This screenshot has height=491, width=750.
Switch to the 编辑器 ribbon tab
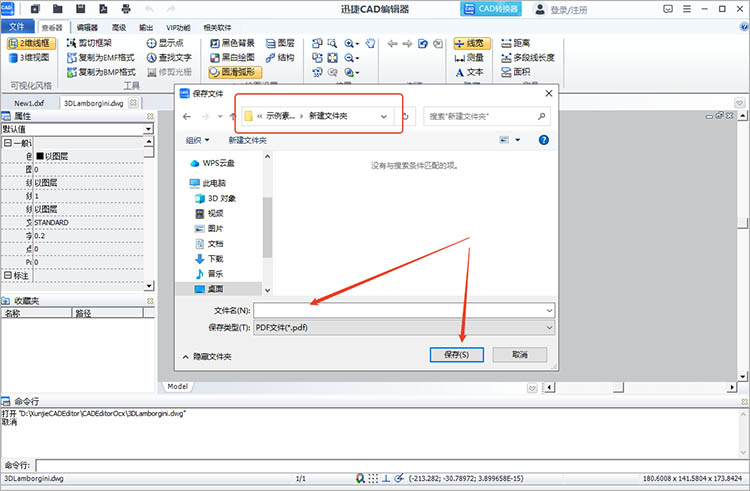click(x=87, y=28)
